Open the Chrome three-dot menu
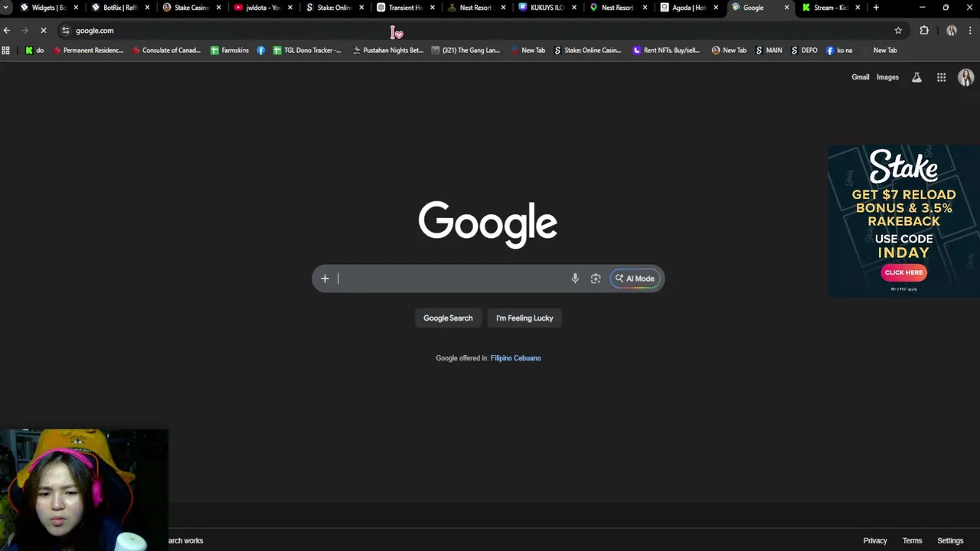 (x=971, y=31)
